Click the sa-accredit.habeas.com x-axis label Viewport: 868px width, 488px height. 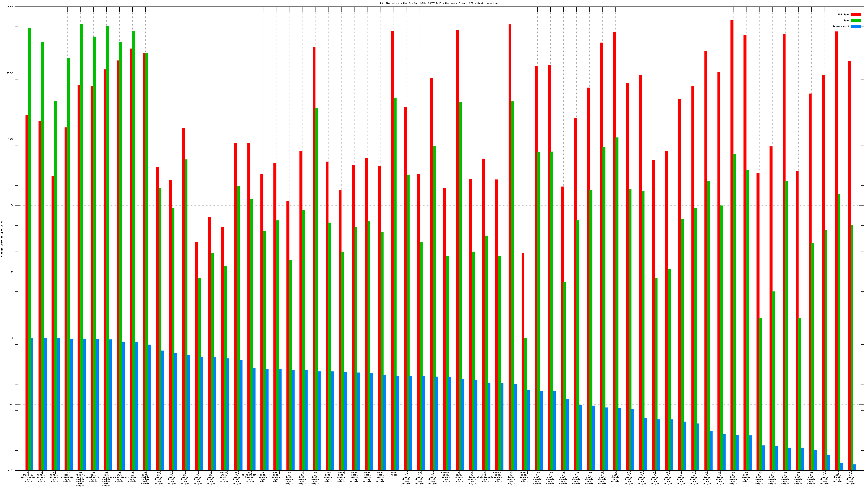tap(250, 477)
